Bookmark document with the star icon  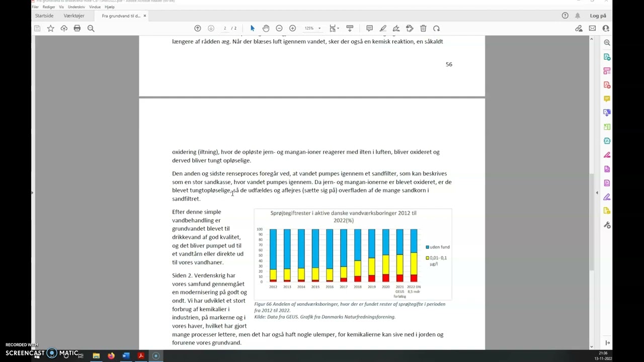(51, 29)
